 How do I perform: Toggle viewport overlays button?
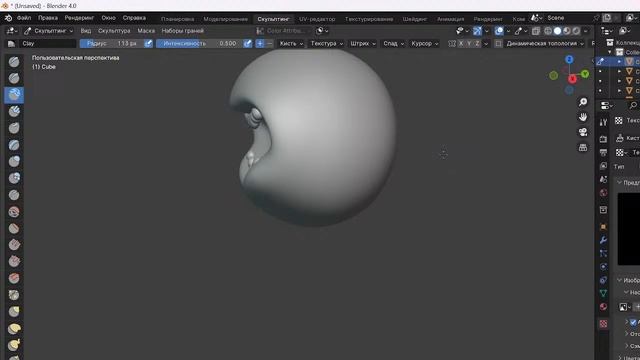coord(499,31)
